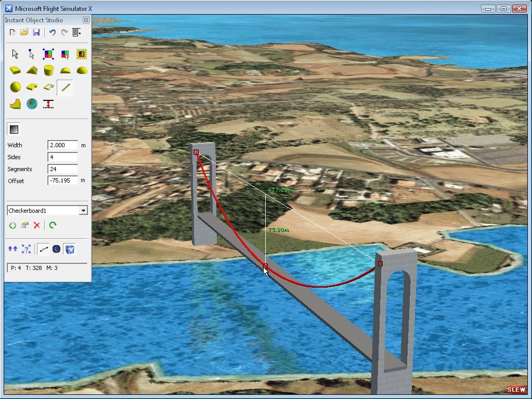Click the save floppy disk icon
Screen dimensions: 532x399
click(36, 32)
